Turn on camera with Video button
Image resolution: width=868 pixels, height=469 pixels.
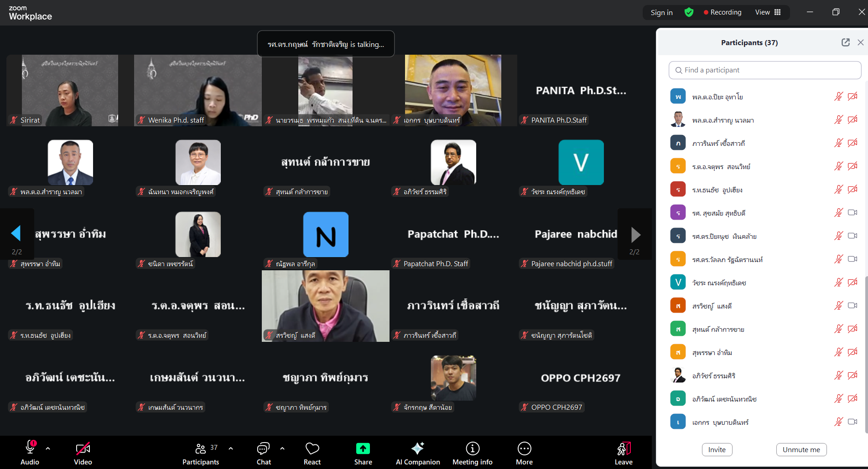click(83, 453)
